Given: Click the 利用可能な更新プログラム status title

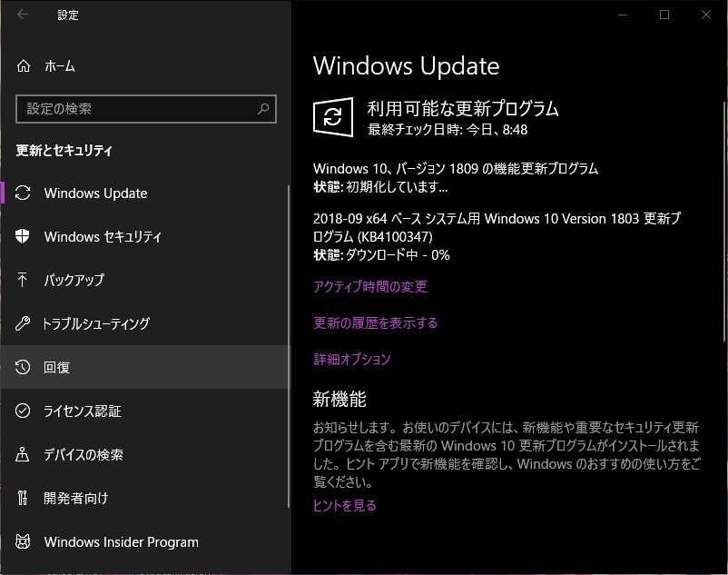Looking at the screenshot, I should 463,108.
